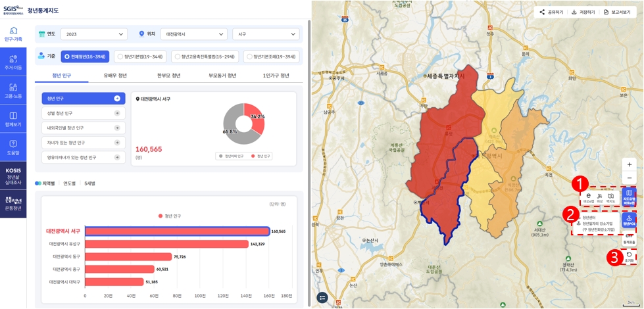The height and width of the screenshot is (309, 644).
Task: Open the 연도 2023 year dropdown
Action: point(93,34)
